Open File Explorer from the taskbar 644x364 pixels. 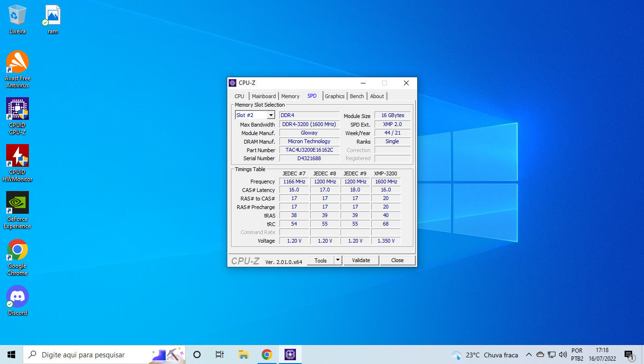pyautogui.click(x=243, y=355)
